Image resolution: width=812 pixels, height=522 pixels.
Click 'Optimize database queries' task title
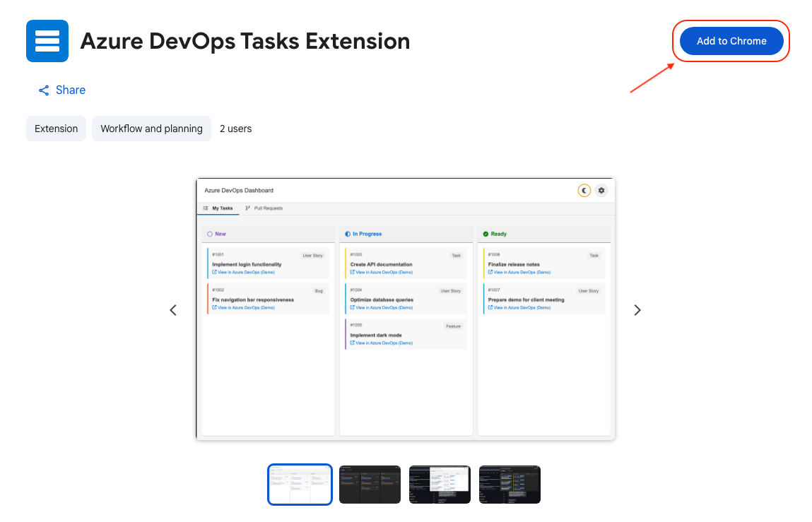(382, 299)
